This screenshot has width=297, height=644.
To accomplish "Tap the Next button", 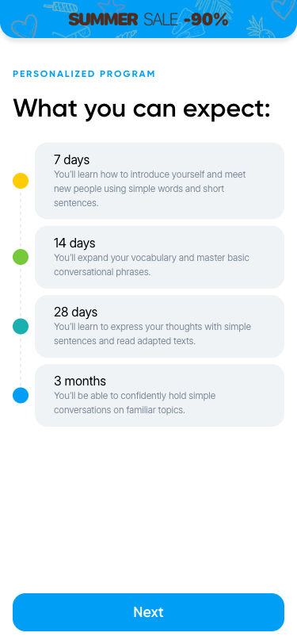I will (149, 612).
